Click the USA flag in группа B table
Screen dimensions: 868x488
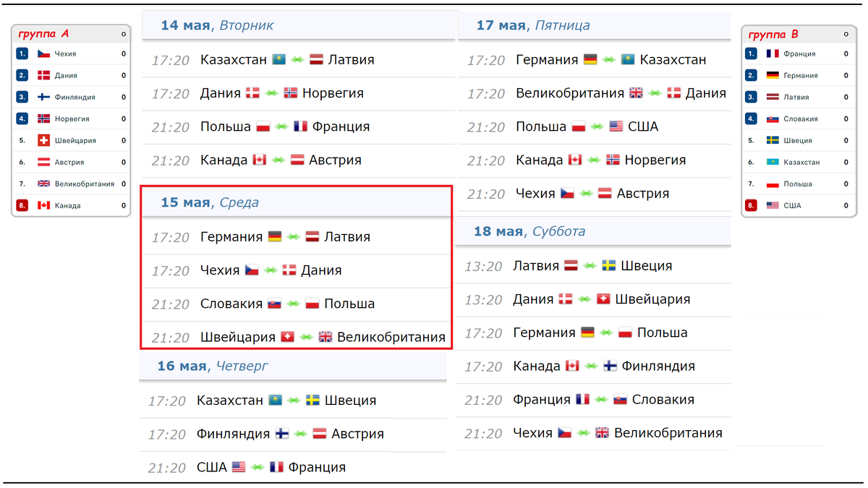click(773, 205)
